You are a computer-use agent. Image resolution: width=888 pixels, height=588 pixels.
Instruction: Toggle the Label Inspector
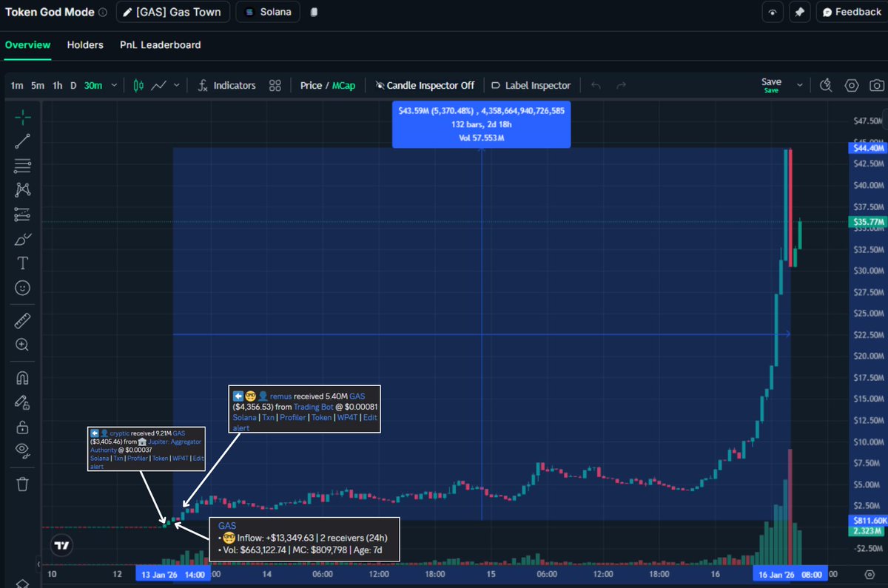pos(531,85)
